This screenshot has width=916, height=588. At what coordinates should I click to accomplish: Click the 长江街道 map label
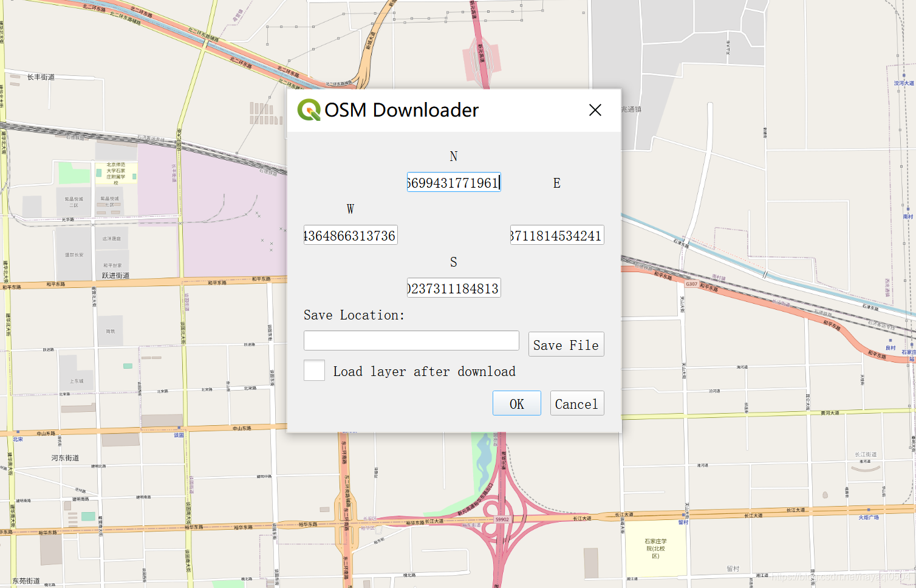coord(866,454)
